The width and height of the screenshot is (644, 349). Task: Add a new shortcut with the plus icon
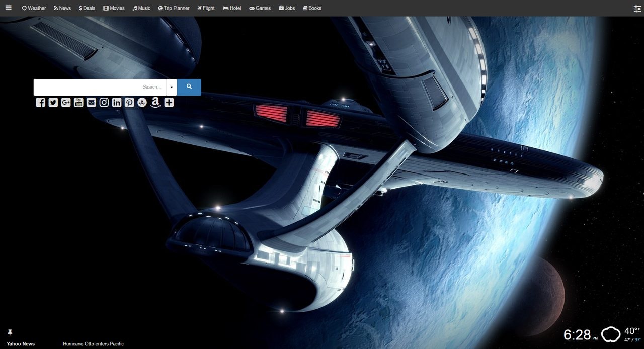coord(169,102)
